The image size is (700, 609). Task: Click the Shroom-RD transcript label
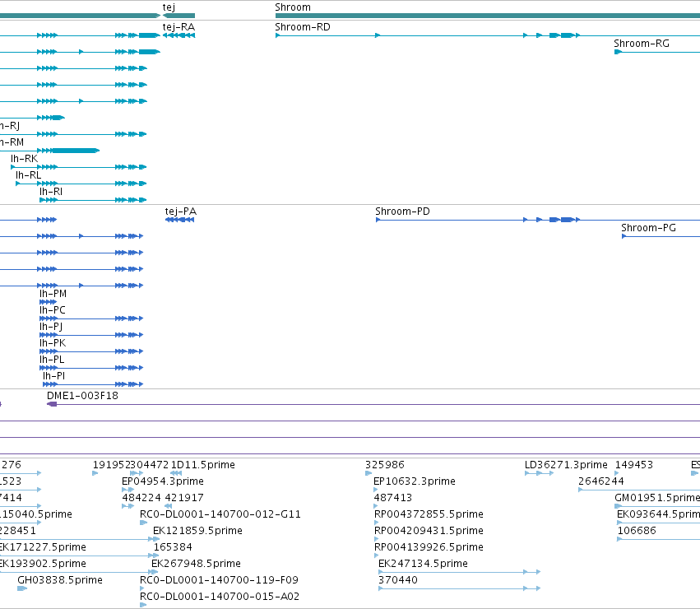pyautogui.click(x=303, y=27)
